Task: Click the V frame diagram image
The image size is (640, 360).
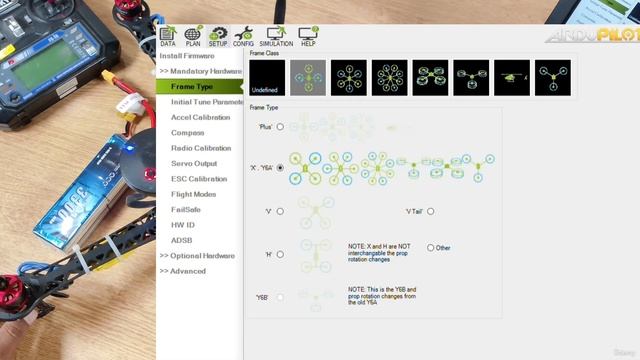Action: [x=316, y=212]
